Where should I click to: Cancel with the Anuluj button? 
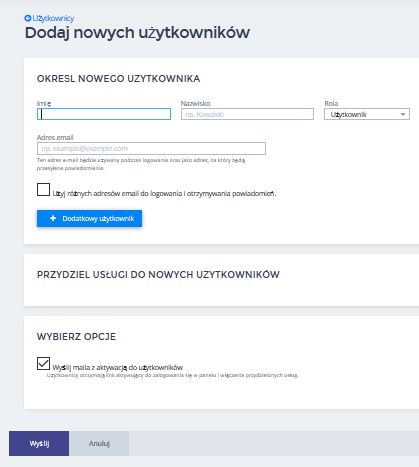click(99, 443)
